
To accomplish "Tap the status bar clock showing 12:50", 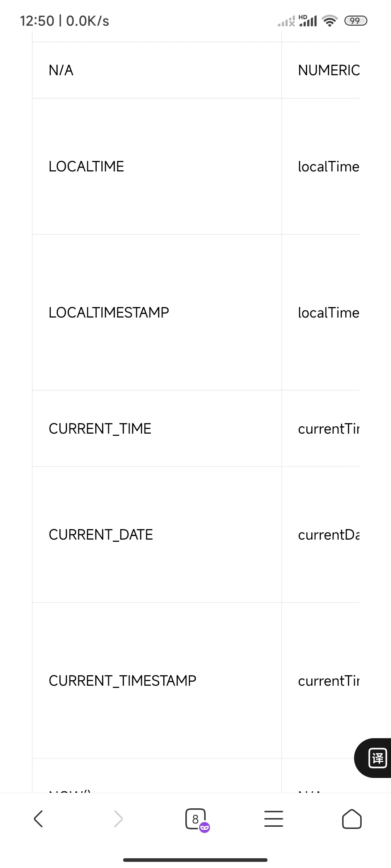I will [37, 21].
